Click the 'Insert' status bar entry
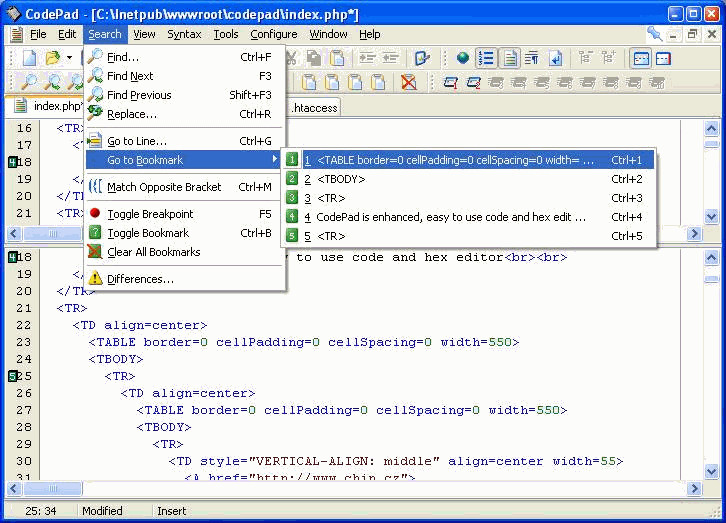Image resolution: width=726 pixels, height=523 pixels. [x=171, y=511]
